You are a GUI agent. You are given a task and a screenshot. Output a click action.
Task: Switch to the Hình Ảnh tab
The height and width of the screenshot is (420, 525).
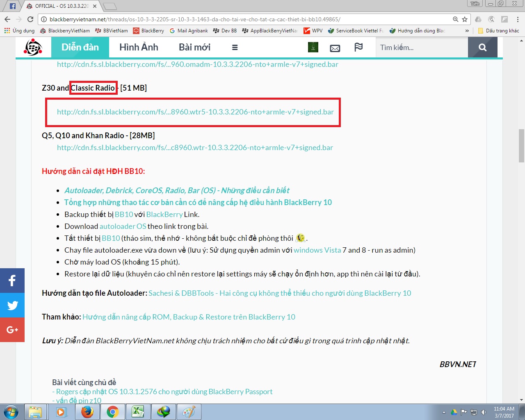[139, 47]
